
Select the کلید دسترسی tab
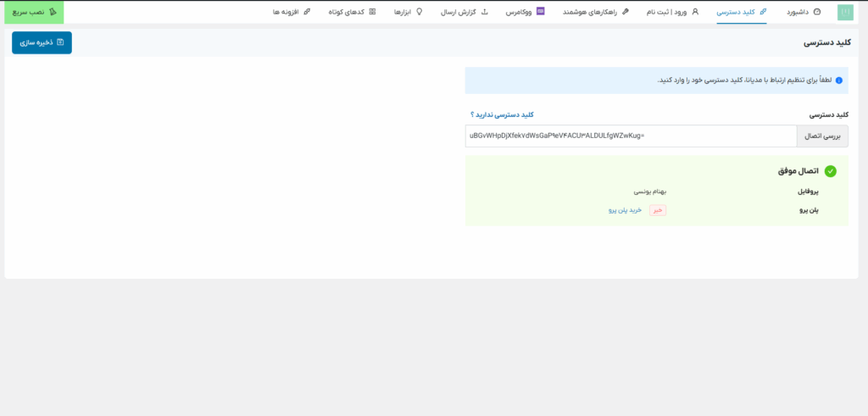742,12
